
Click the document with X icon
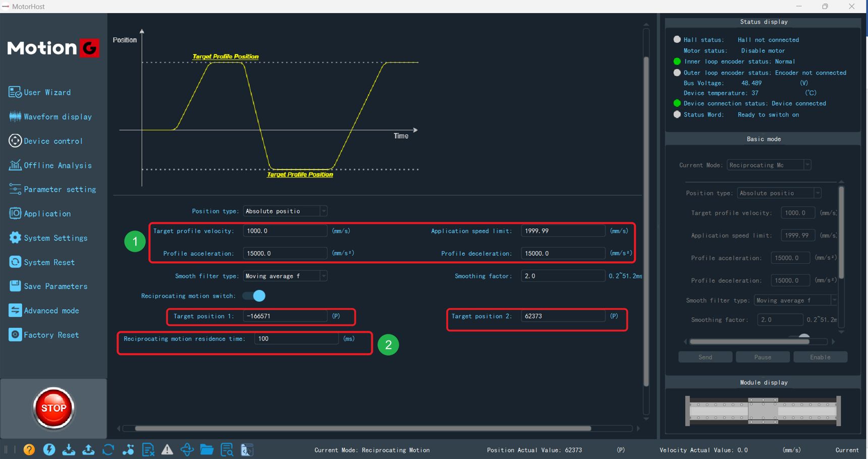click(x=148, y=449)
